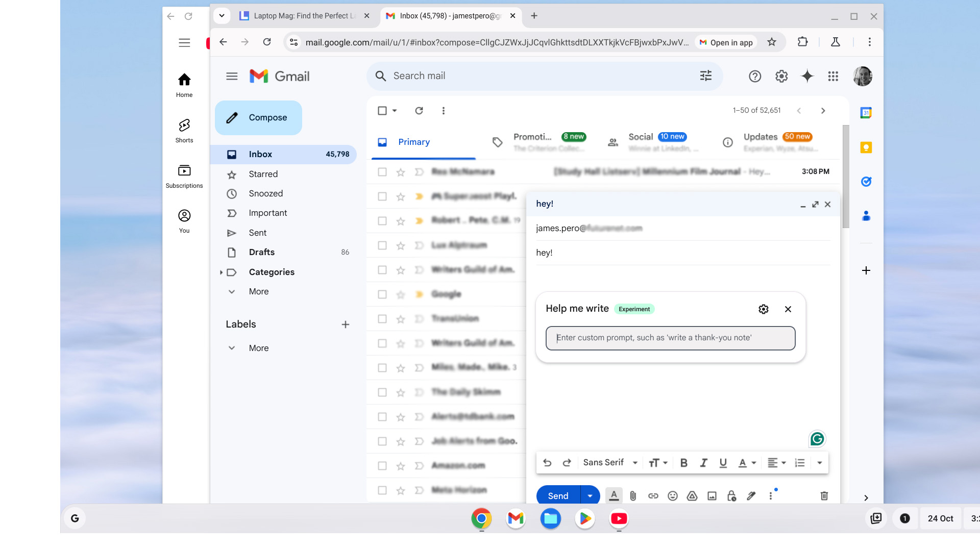Click the attach files paperclip icon
The width and height of the screenshot is (980, 551).
pos(633,496)
